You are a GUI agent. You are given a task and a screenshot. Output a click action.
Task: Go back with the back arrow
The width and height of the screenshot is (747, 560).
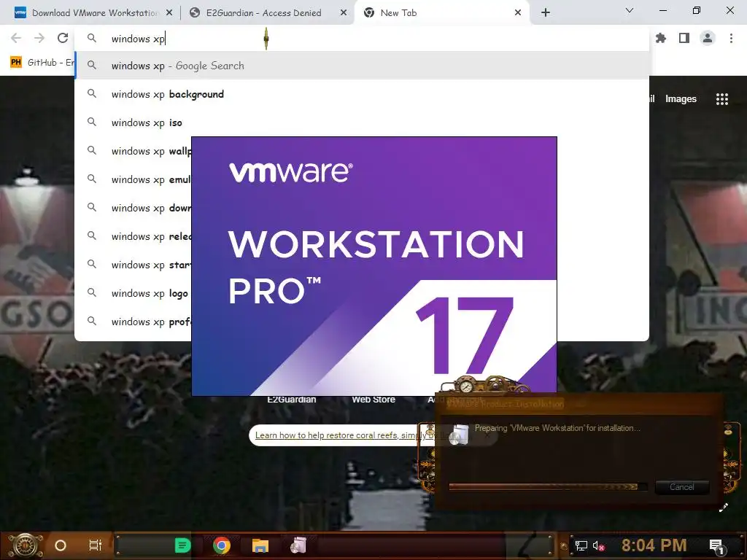click(16, 38)
